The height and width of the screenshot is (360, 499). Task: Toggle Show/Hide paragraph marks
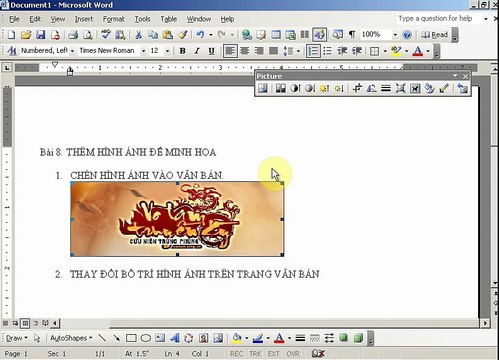click(x=352, y=35)
